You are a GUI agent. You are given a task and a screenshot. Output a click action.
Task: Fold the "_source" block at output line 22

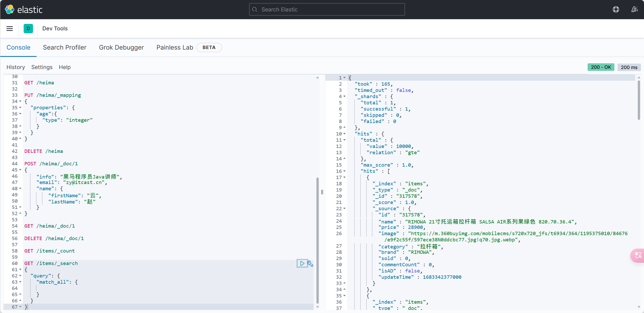point(344,209)
